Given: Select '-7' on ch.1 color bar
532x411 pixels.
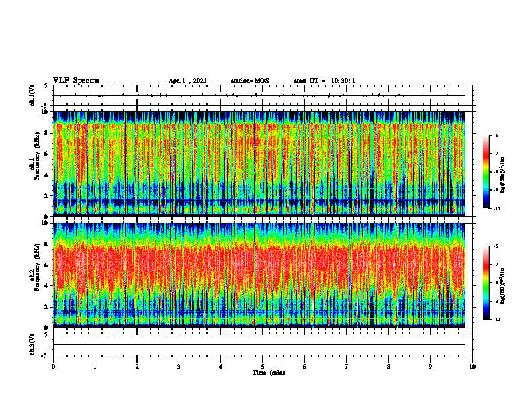Looking at the screenshot, I should tap(496, 154).
